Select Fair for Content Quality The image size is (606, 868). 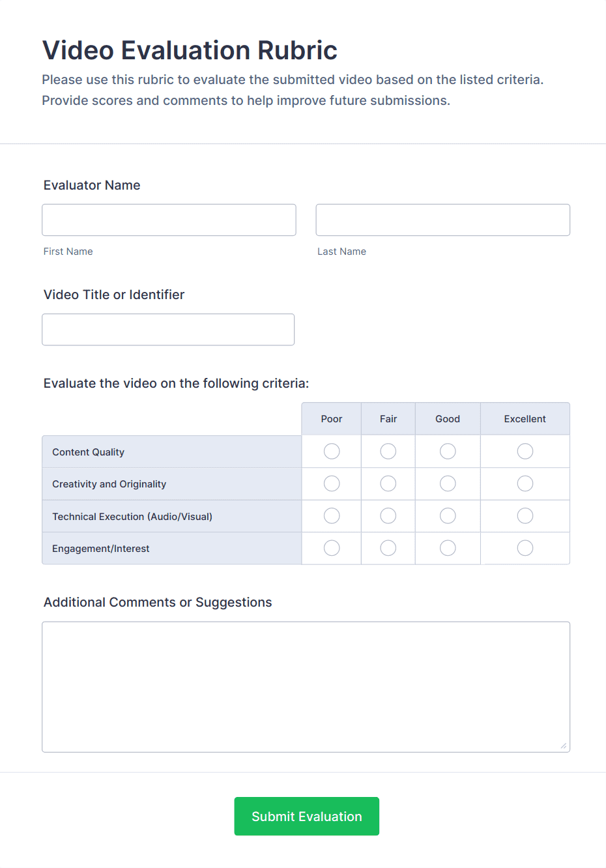(x=388, y=451)
